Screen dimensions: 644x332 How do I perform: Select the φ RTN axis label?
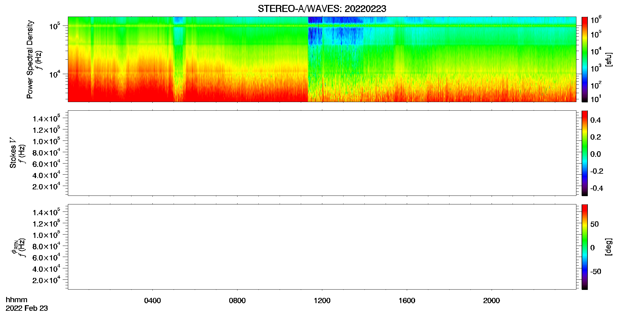[x=15, y=247]
